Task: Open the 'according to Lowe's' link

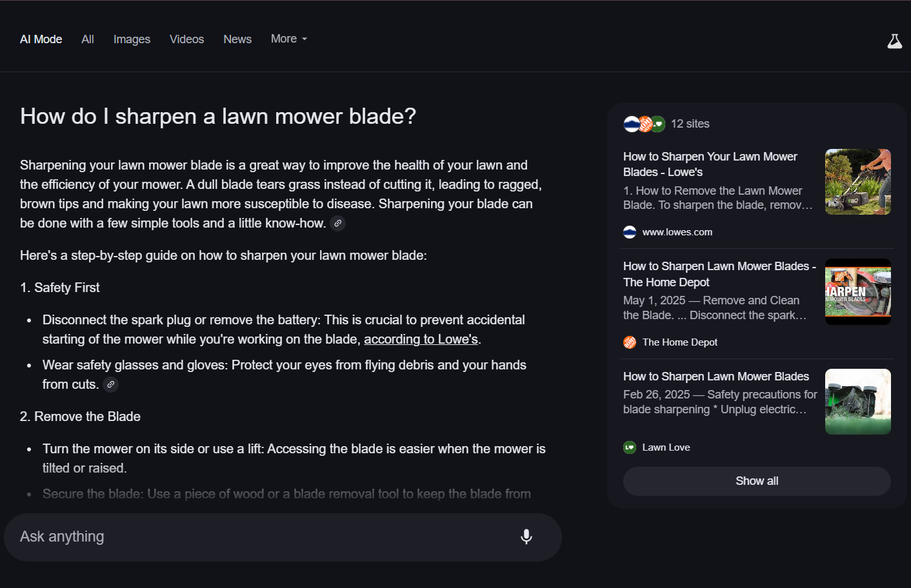Action: pyautogui.click(x=421, y=339)
